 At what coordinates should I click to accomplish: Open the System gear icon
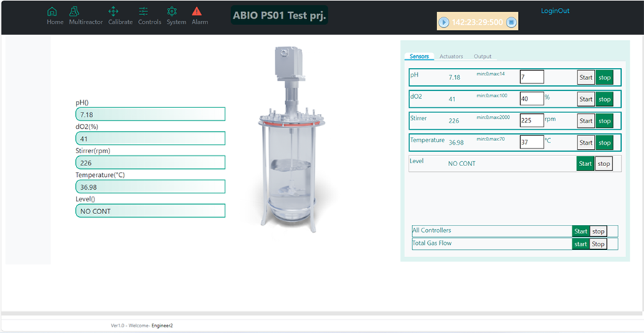point(172,11)
